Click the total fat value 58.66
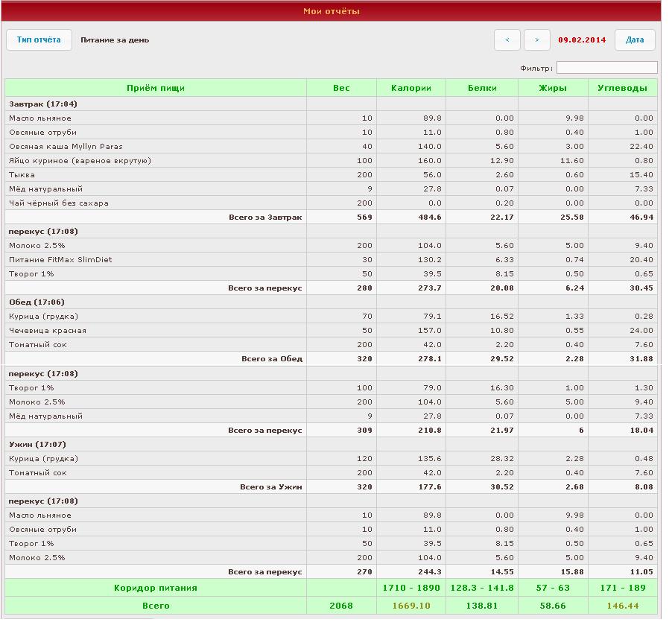The width and height of the screenshot is (672, 628). click(553, 606)
